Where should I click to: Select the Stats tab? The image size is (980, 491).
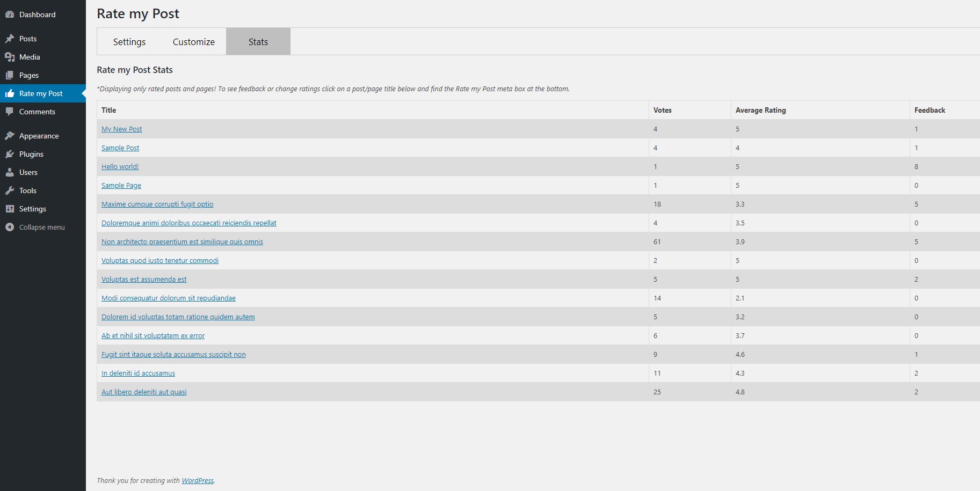258,42
